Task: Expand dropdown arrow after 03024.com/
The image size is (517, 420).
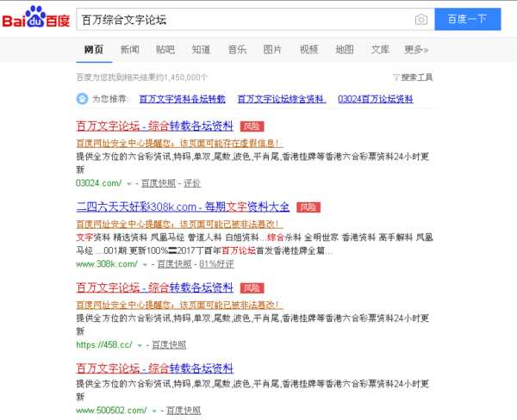Action: pos(129,184)
